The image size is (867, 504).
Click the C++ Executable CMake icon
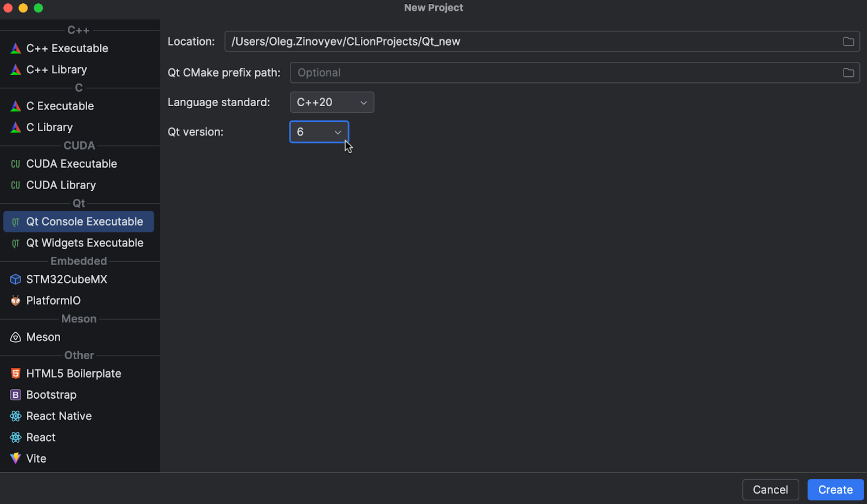pyautogui.click(x=16, y=48)
